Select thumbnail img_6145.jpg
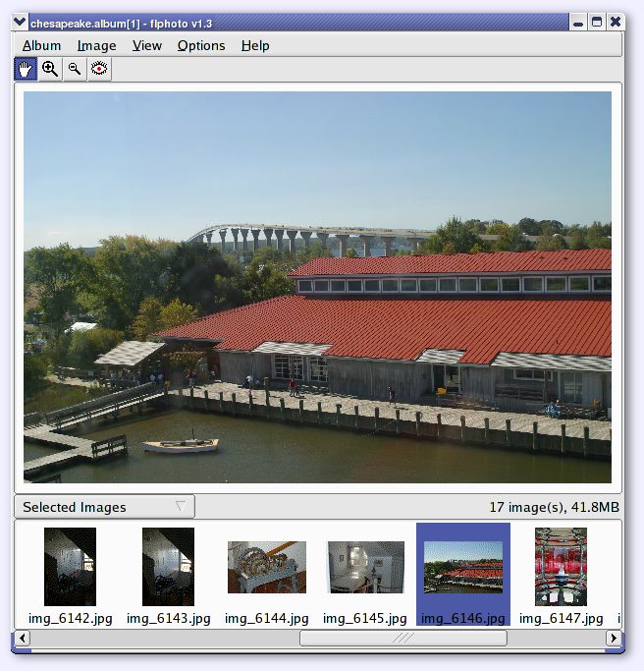The height and width of the screenshot is (671, 644). point(365,575)
